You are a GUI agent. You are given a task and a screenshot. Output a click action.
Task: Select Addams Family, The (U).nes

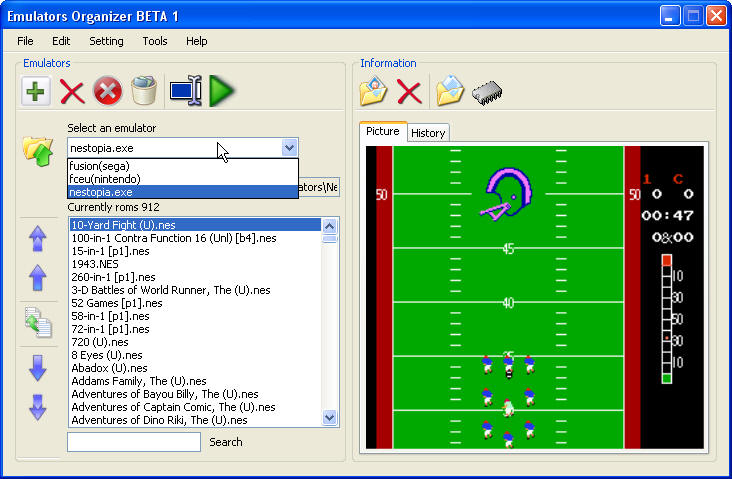(x=195, y=381)
